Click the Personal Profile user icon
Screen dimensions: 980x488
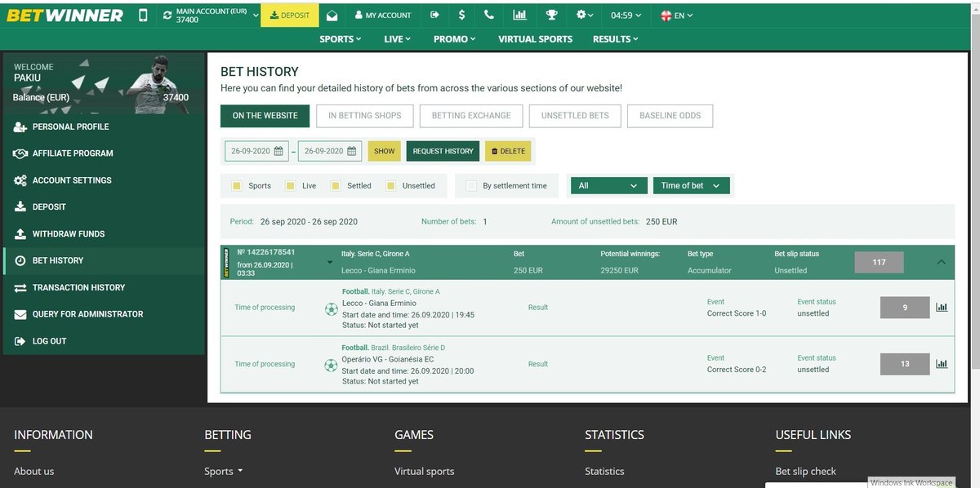pos(20,126)
